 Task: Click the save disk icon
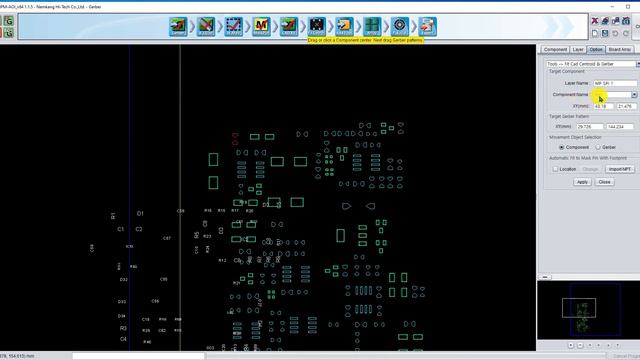coord(605,33)
